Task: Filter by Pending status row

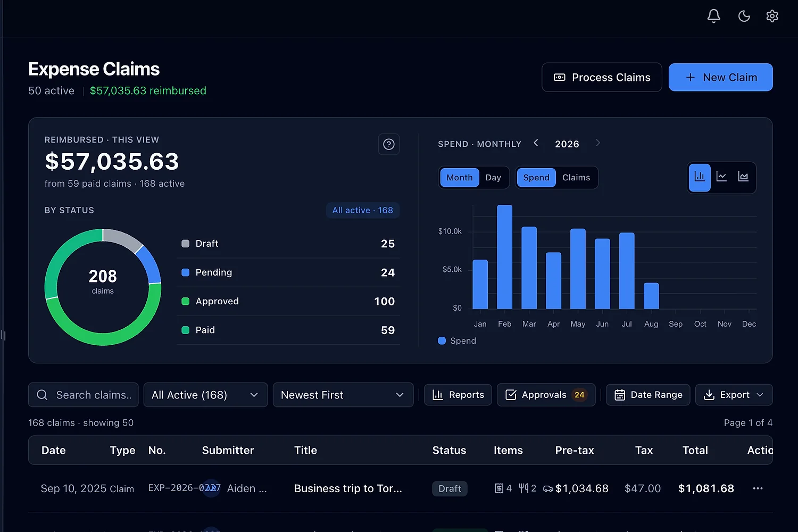Action: point(288,272)
